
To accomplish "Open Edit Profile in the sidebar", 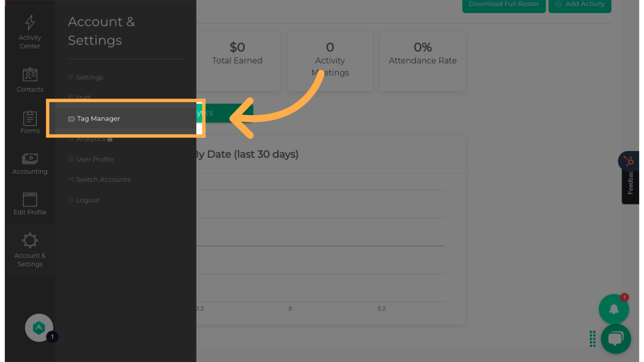I will [x=30, y=204].
